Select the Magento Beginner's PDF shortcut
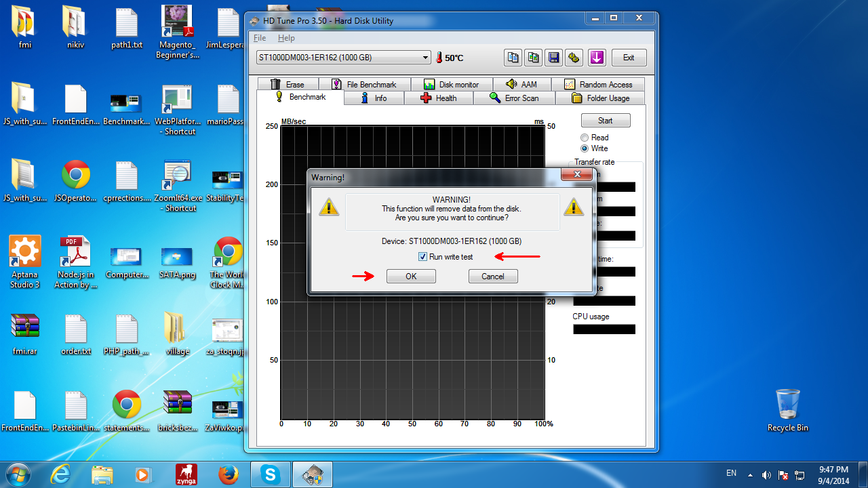Image resolution: width=868 pixels, height=488 pixels. tap(178, 33)
